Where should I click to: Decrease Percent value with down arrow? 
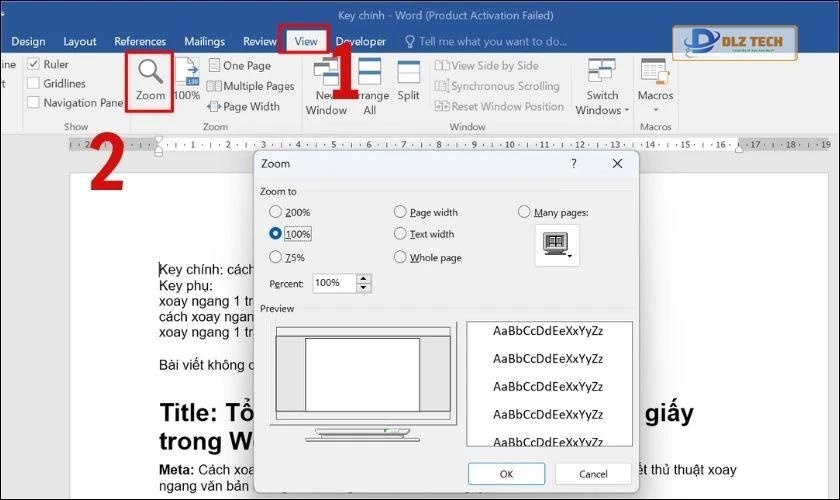click(364, 287)
